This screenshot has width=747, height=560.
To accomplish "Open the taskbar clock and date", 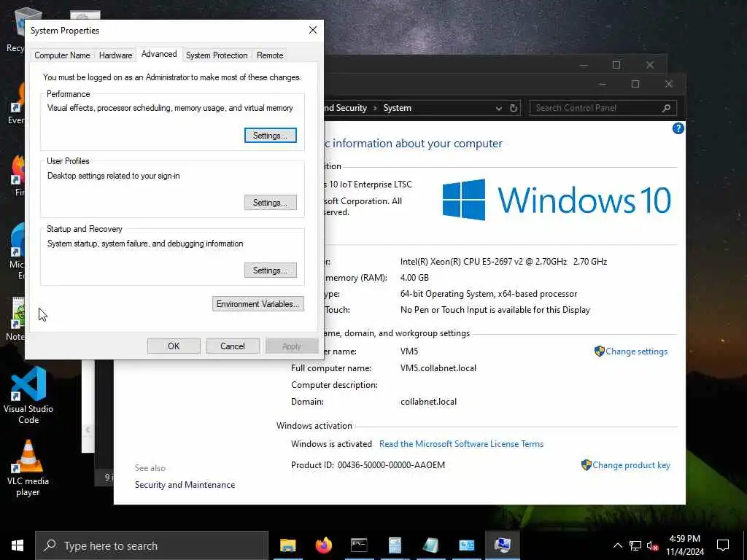I will click(684, 545).
